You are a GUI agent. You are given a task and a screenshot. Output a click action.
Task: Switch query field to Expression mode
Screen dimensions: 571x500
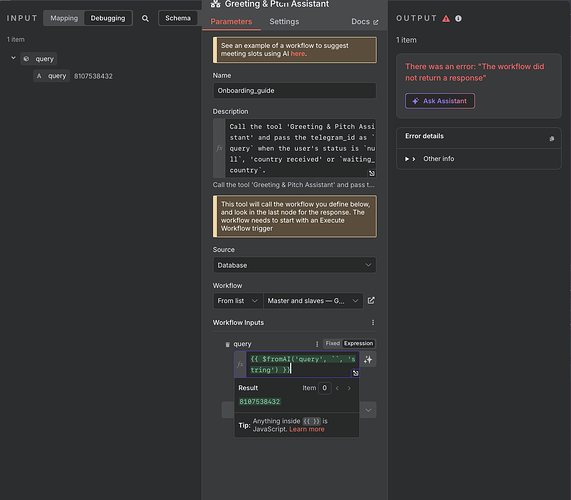coord(358,343)
